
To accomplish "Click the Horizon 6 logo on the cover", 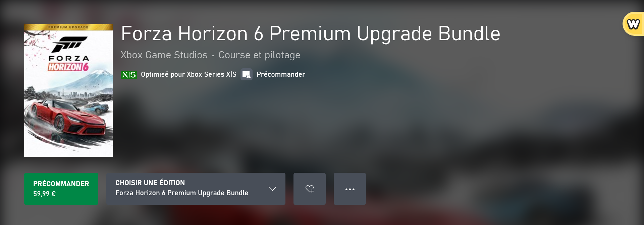I will click(x=68, y=67).
